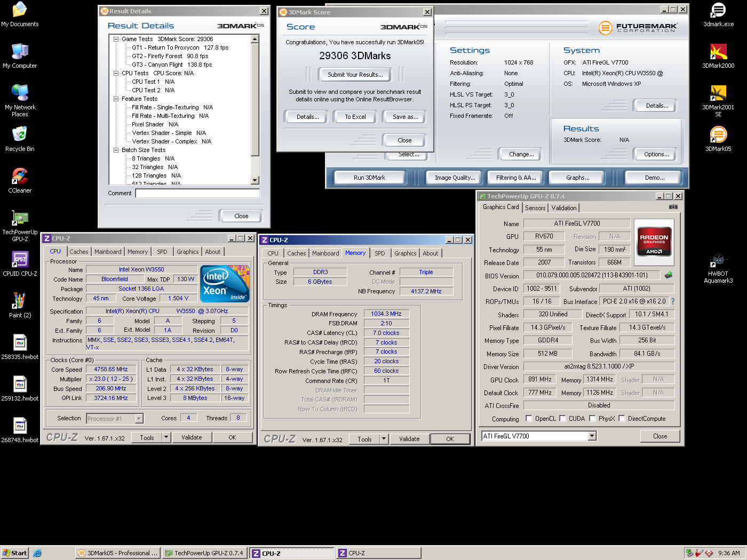
Task: Switch to TechPowerUp GPU-Z taskbar item
Action: coord(204,553)
